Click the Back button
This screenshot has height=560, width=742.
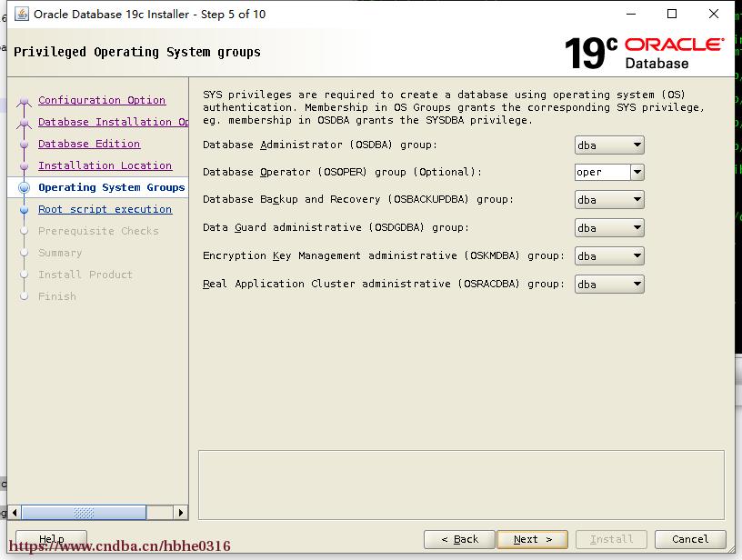click(x=459, y=539)
